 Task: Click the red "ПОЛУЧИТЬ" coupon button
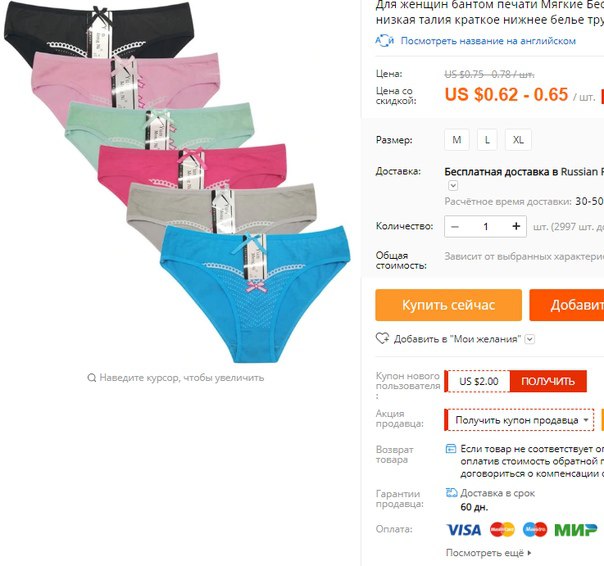(x=548, y=381)
